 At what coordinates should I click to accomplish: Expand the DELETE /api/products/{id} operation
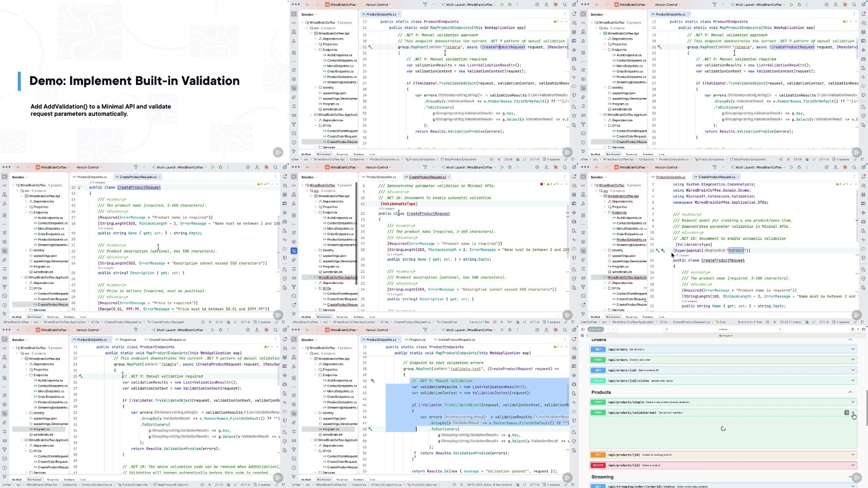(723, 465)
